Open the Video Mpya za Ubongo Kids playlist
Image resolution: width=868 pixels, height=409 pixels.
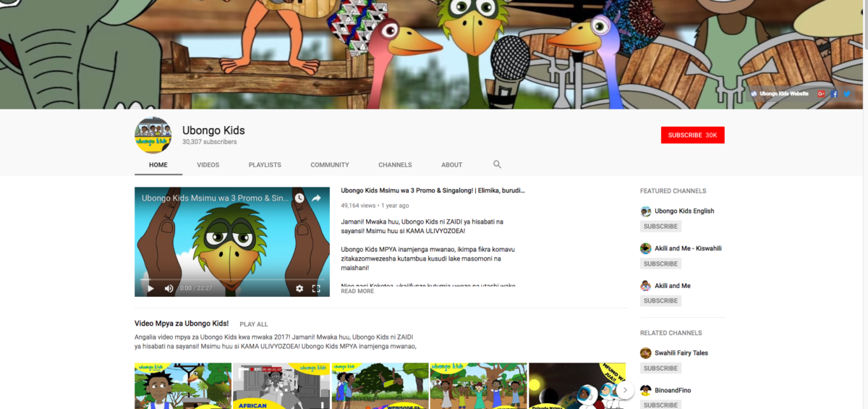click(182, 324)
